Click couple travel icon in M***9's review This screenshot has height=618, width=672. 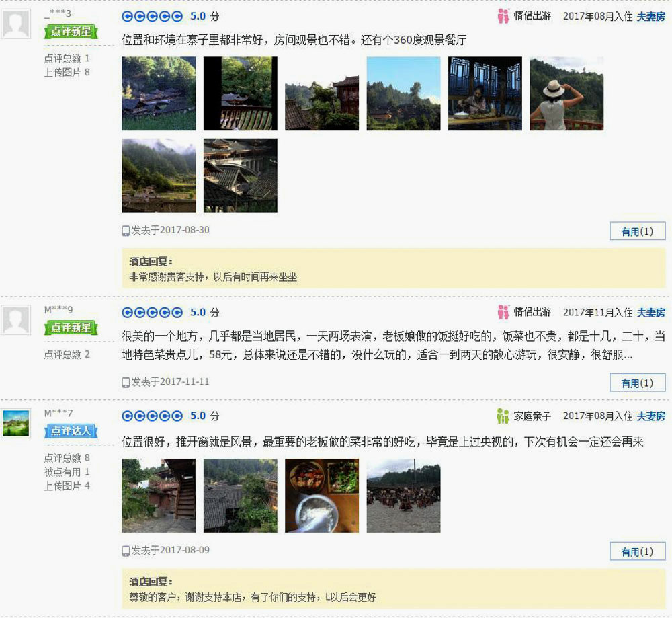[503, 312]
